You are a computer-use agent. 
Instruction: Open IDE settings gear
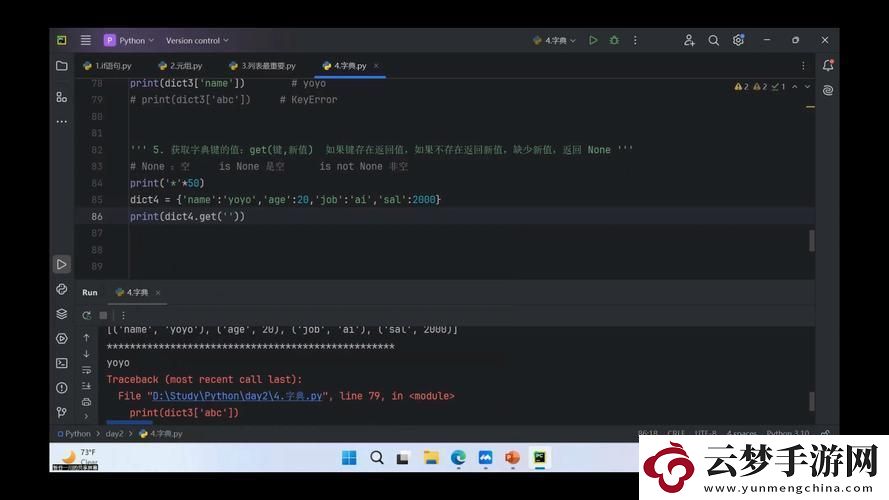pos(738,40)
